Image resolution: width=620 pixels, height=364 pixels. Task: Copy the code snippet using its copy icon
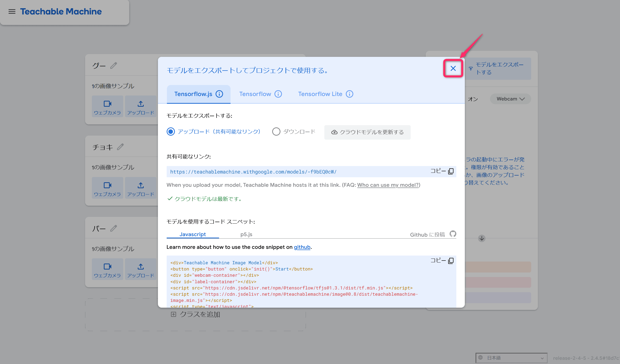(451, 261)
